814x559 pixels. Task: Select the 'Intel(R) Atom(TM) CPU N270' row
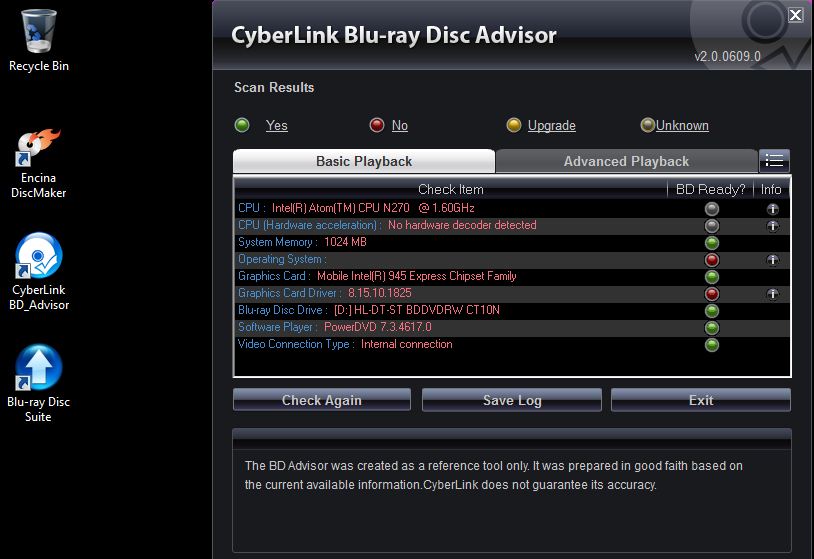coord(512,208)
